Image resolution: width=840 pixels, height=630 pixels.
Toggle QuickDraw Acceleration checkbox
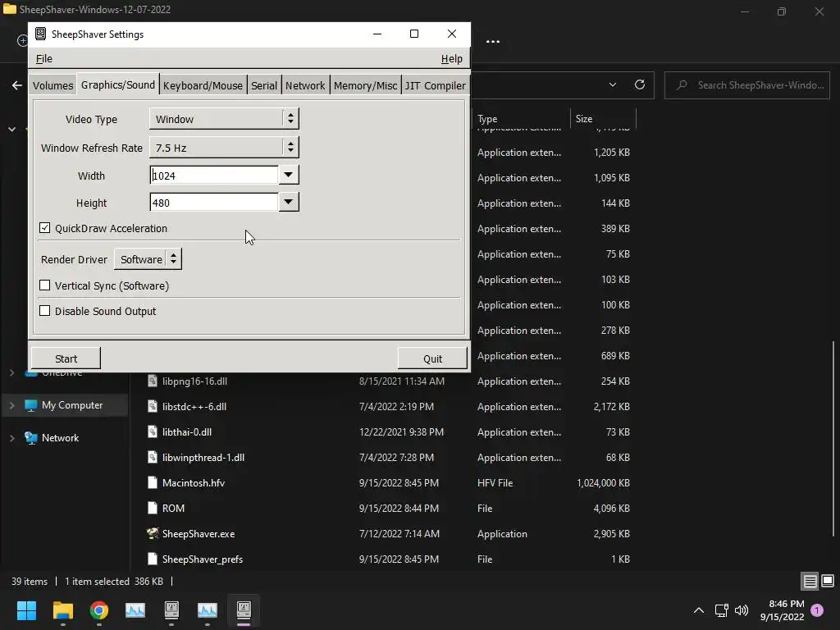point(45,228)
